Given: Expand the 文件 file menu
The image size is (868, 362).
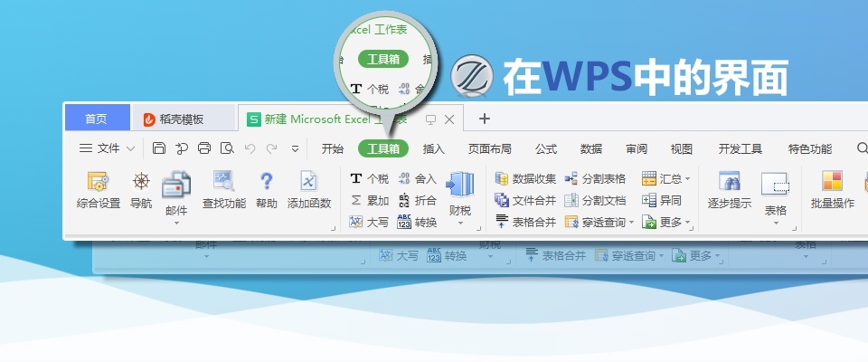Looking at the screenshot, I should pyautogui.click(x=107, y=148).
